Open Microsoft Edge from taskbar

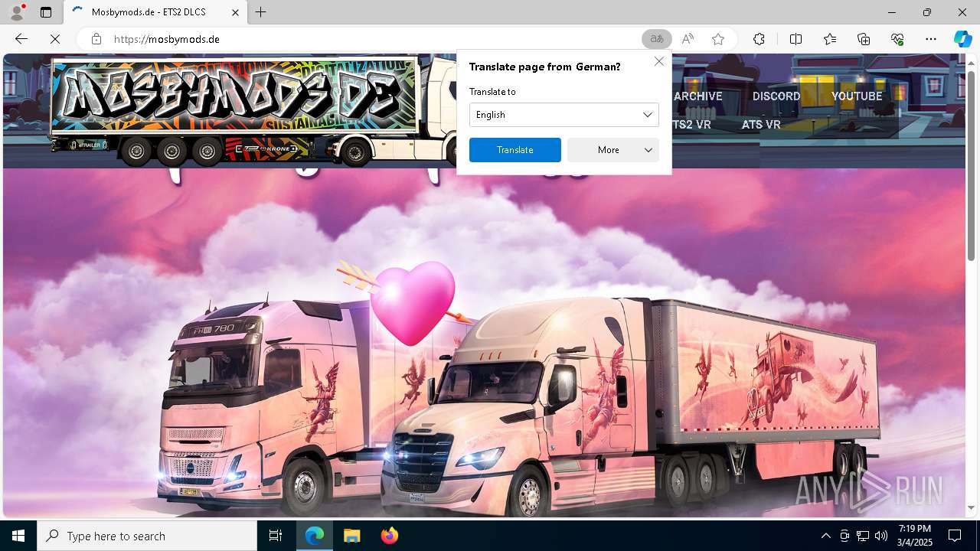pyautogui.click(x=315, y=536)
